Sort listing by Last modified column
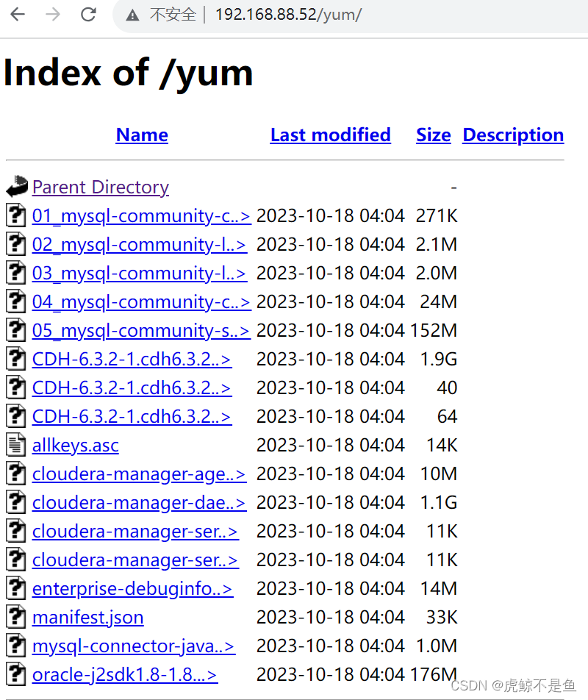Image resolution: width=588 pixels, height=700 pixels. tap(331, 135)
